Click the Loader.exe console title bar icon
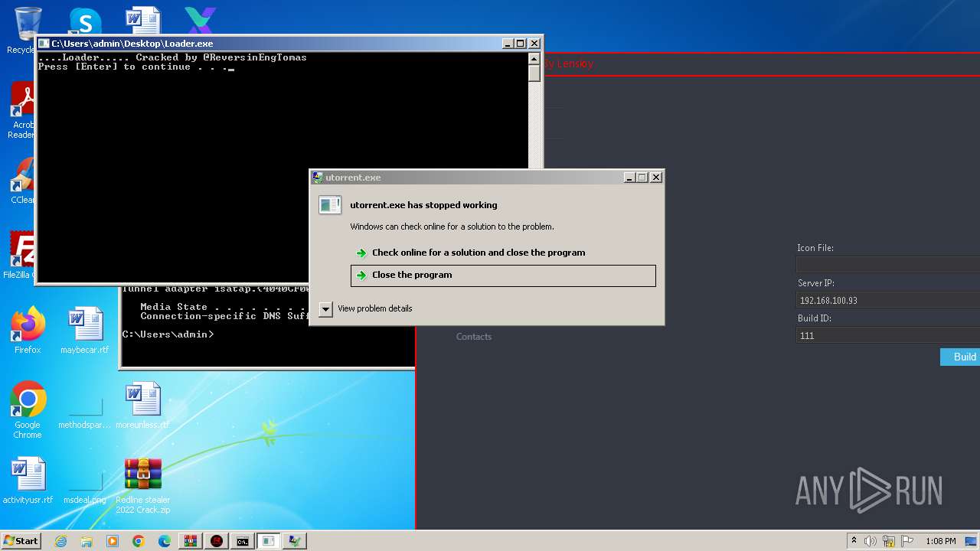The image size is (980, 551). click(x=44, y=44)
